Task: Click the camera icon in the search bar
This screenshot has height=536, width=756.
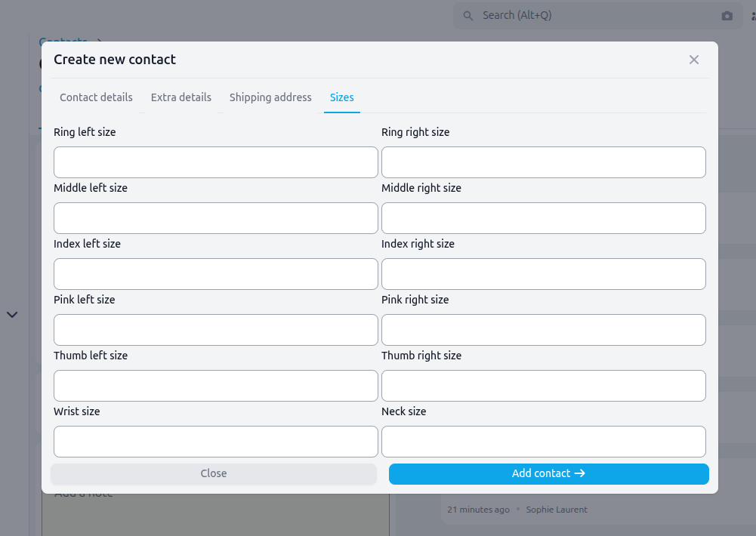Action: (x=727, y=16)
